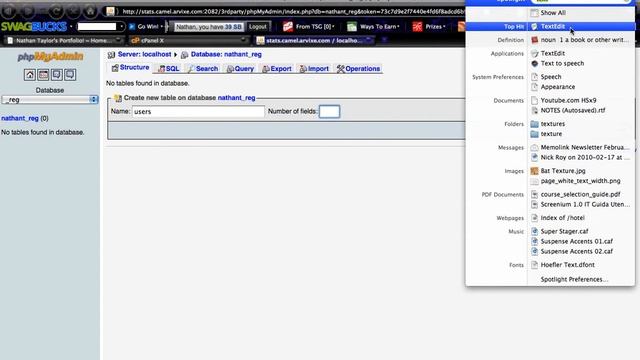The height and width of the screenshot is (360, 640).
Task: Click the Server localhost breadcrumb icon
Action: tap(111, 55)
